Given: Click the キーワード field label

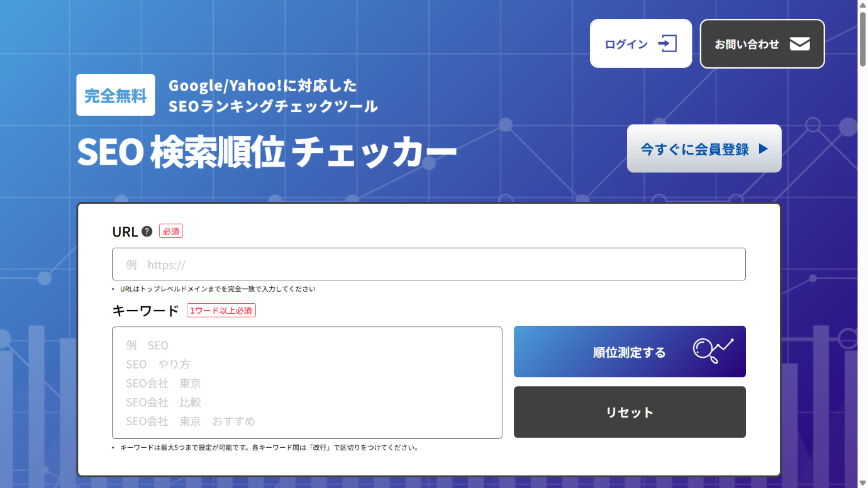Looking at the screenshot, I should pyautogui.click(x=145, y=311).
